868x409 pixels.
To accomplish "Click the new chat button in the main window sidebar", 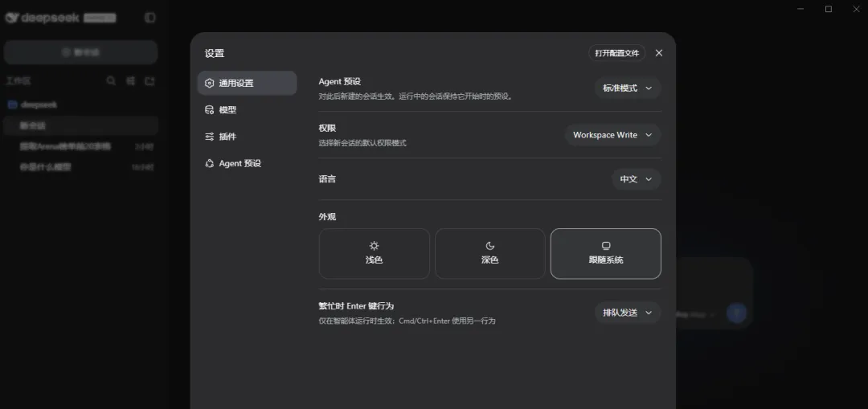I will tap(81, 52).
